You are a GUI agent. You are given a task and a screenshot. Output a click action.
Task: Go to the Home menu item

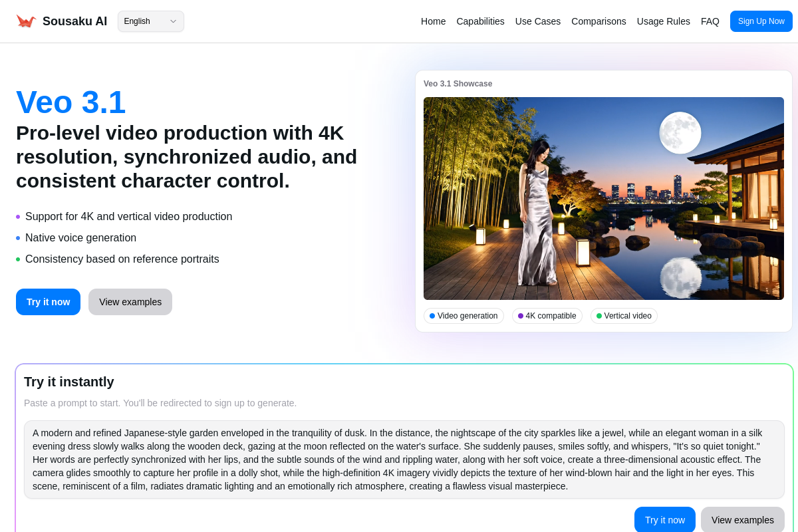[x=433, y=21]
